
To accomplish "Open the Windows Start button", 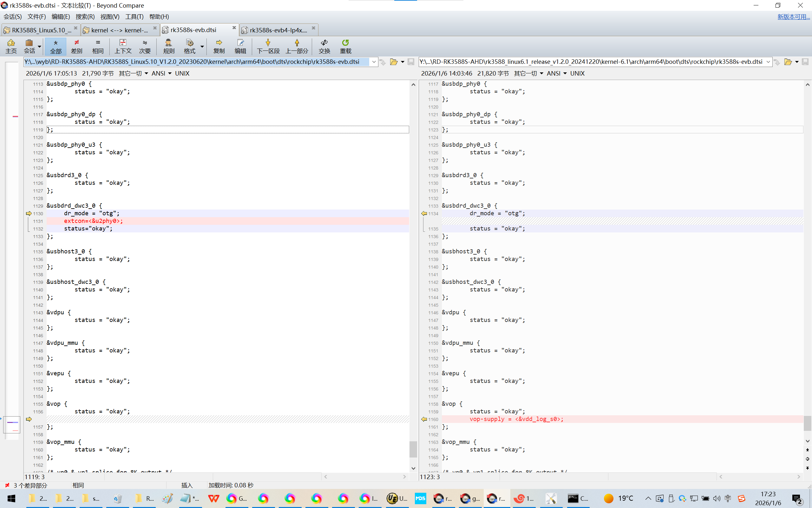I will coord(11,498).
